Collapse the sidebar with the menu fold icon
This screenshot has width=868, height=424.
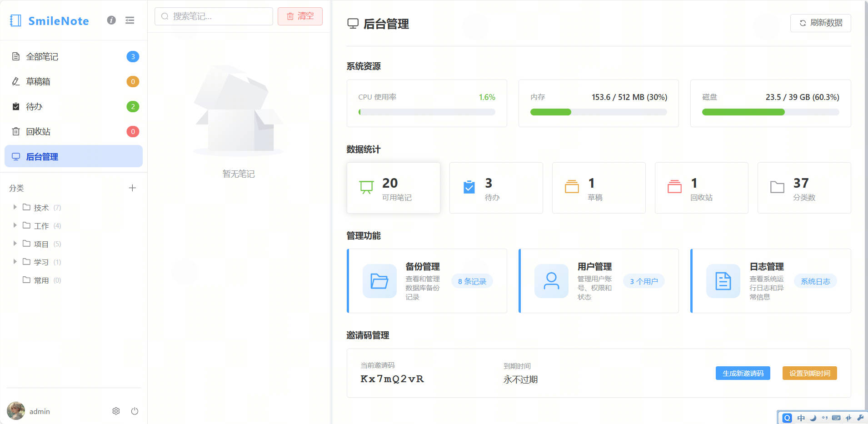pyautogui.click(x=130, y=20)
